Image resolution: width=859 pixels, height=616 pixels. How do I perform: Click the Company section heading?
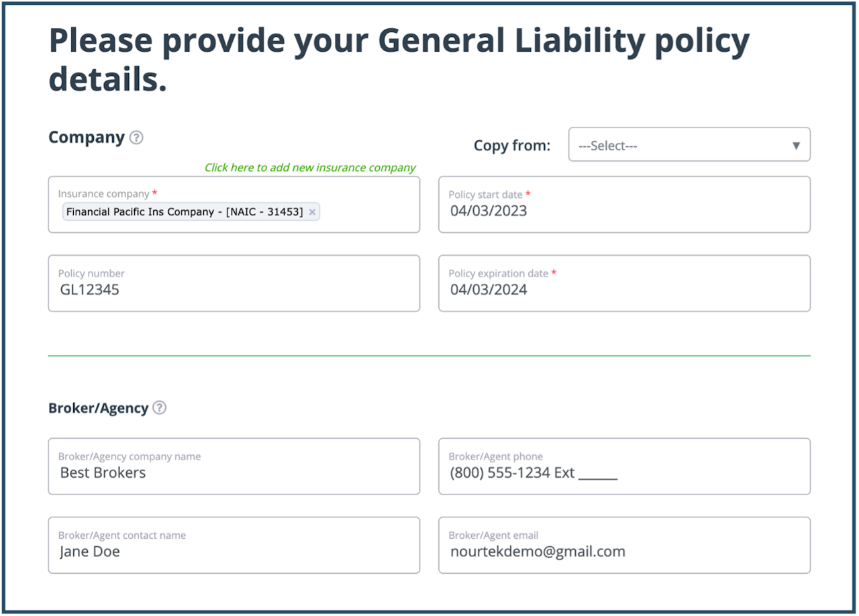tap(87, 138)
